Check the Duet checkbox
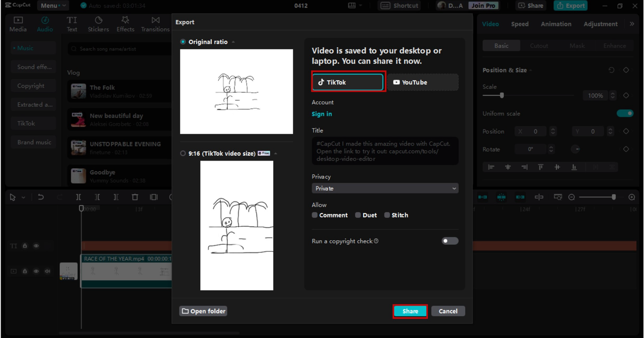Screen dimensions: 644x338 click(x=358, y=215)
